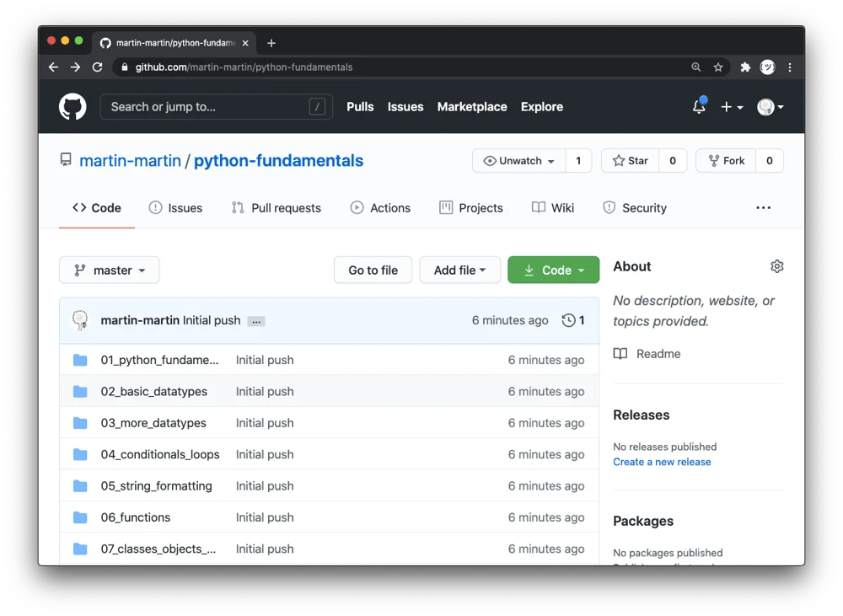The image size is (843, 616).
Task: Switch to the Actions tab
Action: pyautogui.click(x=380, y=208)
